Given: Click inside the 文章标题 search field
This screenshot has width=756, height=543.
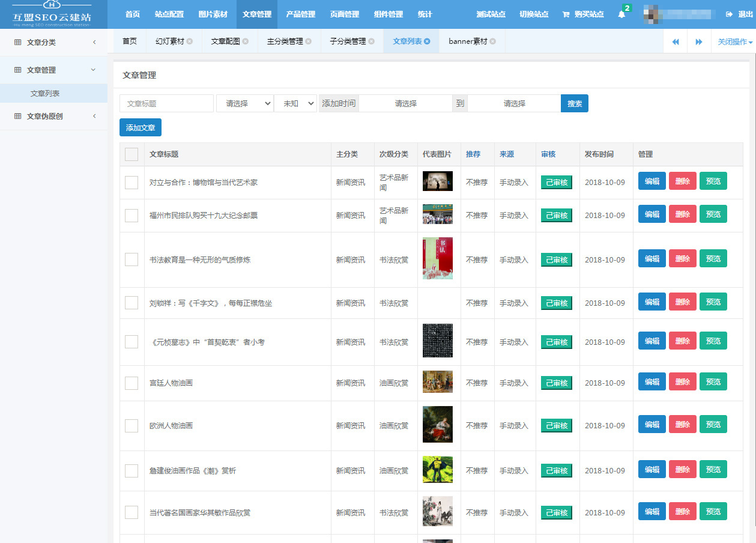Looking at the screenshot, I should 166,103.
